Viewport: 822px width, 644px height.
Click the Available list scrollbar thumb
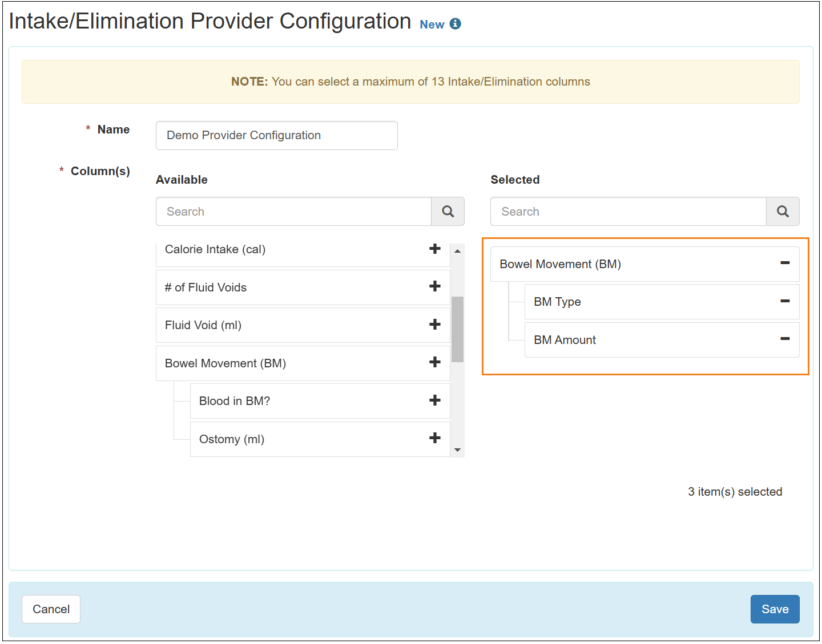click(457, 329)
